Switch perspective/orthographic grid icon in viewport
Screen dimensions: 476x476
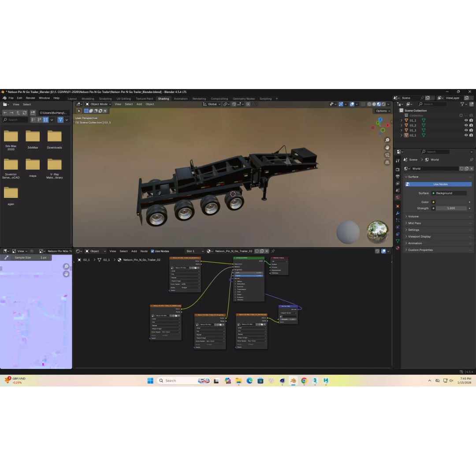[x=387, y=162]
